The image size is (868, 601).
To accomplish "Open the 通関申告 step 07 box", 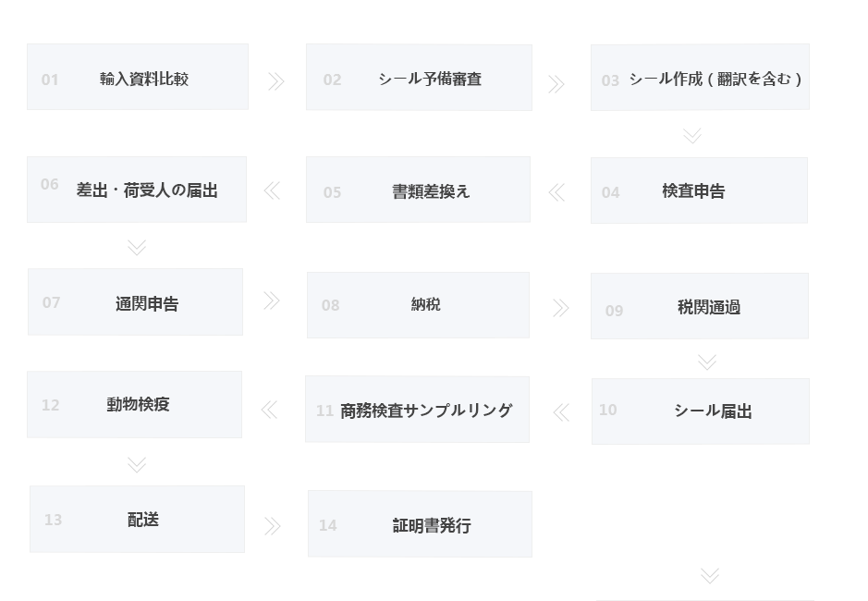I will coord(135,302).
